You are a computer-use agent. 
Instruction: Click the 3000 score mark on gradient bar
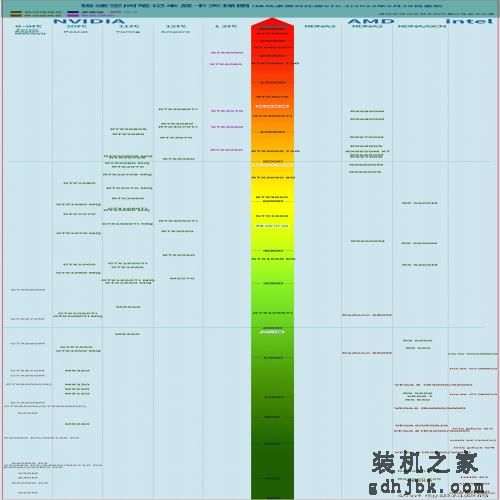pyautogui.click(x=273, y=283)
